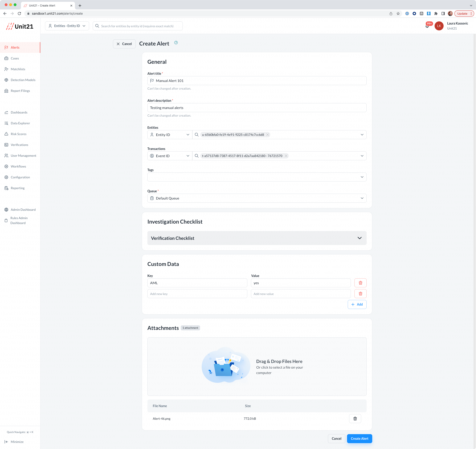Minimize the sidebar navigation
Screen dimensions: 476x449
pyautogui.click(x=14, y=442)
